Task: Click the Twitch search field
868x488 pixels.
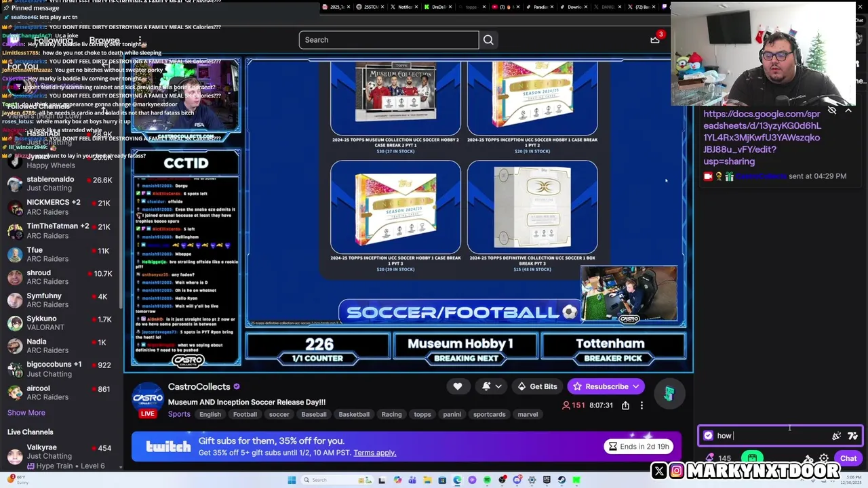Action: click(389, 40)
